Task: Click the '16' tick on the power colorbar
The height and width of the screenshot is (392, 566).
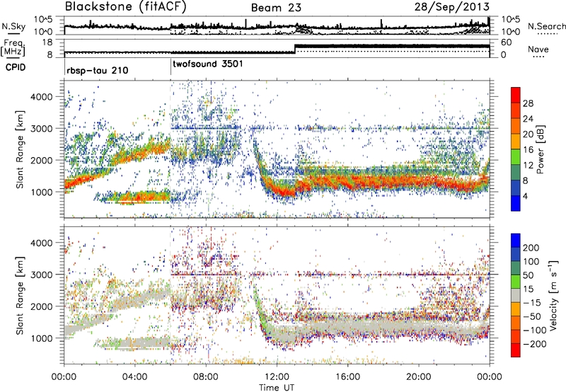Action: tap(528, 150)
